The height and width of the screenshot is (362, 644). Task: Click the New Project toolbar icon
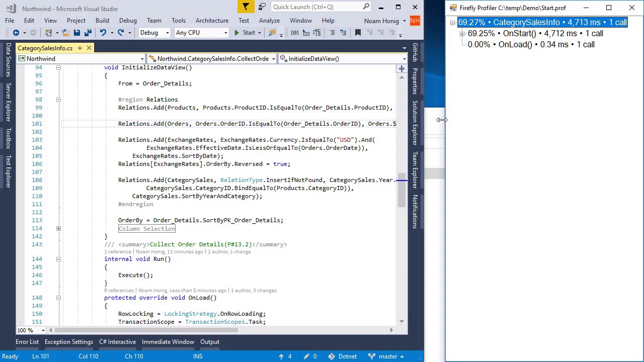click(x=49, y=33)
